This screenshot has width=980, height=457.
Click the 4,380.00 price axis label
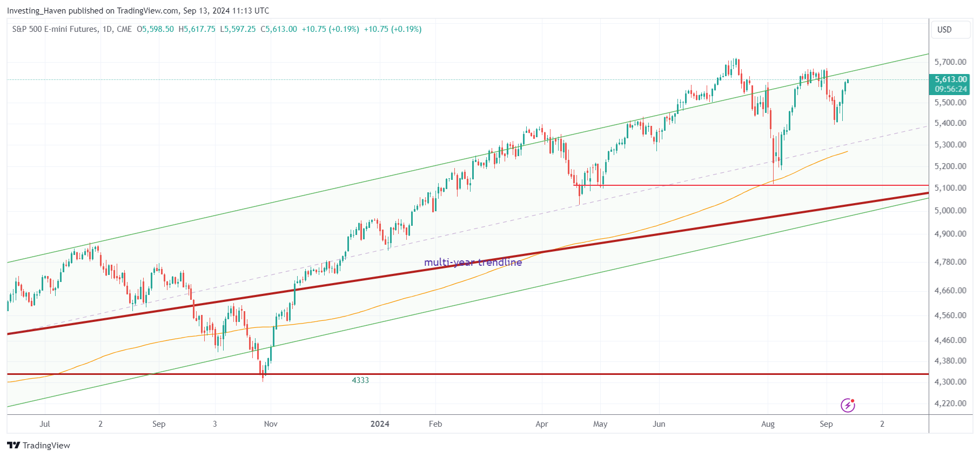click(950, 361)
